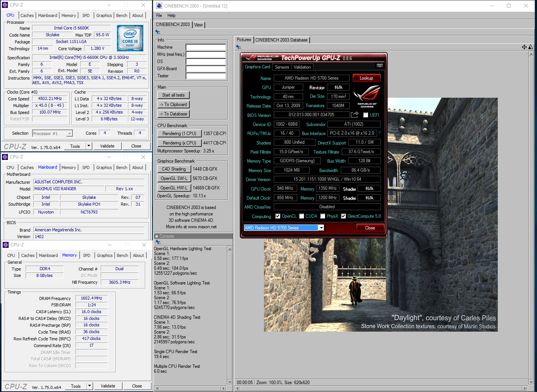Open SPD tab in CPU-Z Motherboard window
537x392 pixels.
click(x=86, y=168)
